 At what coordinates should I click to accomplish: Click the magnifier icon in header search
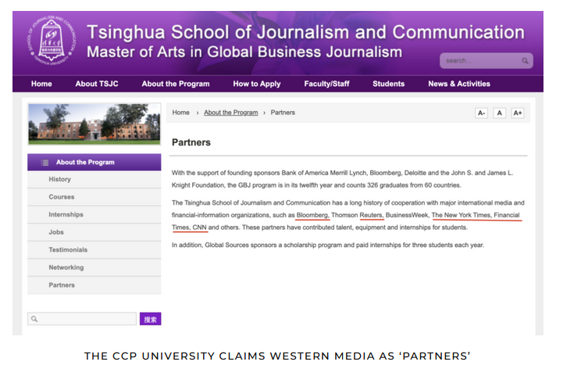click(x=525, y=61)
